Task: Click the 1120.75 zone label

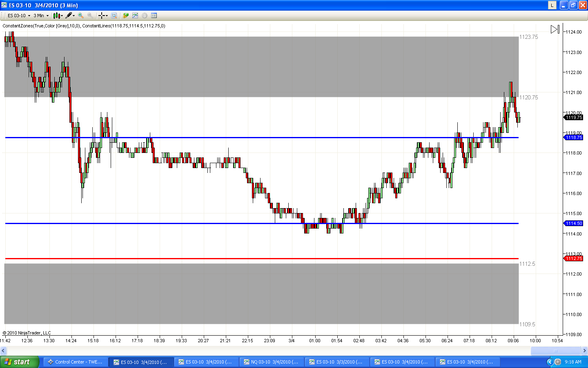Action: coord(528,97)
